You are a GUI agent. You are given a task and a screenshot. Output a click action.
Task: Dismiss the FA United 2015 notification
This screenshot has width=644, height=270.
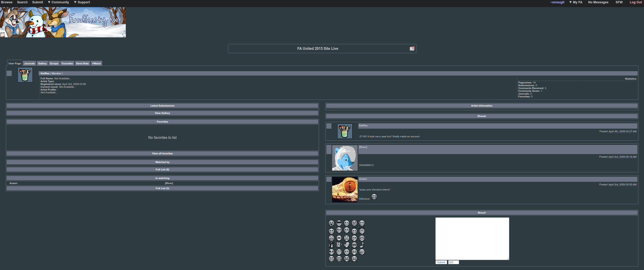coord(412,49)
